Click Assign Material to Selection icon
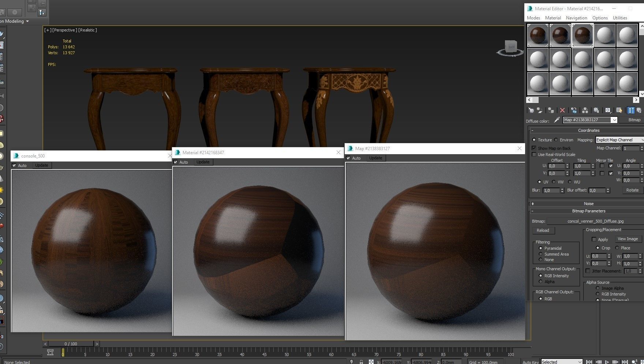Image resolution: width=644 pixels, height=364 pixels. point(551,110)
